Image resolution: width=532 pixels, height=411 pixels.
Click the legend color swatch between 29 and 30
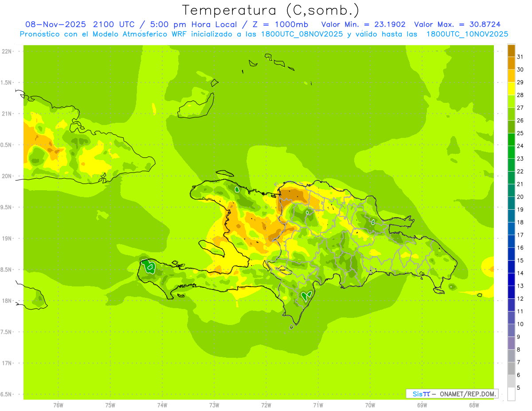512,76
